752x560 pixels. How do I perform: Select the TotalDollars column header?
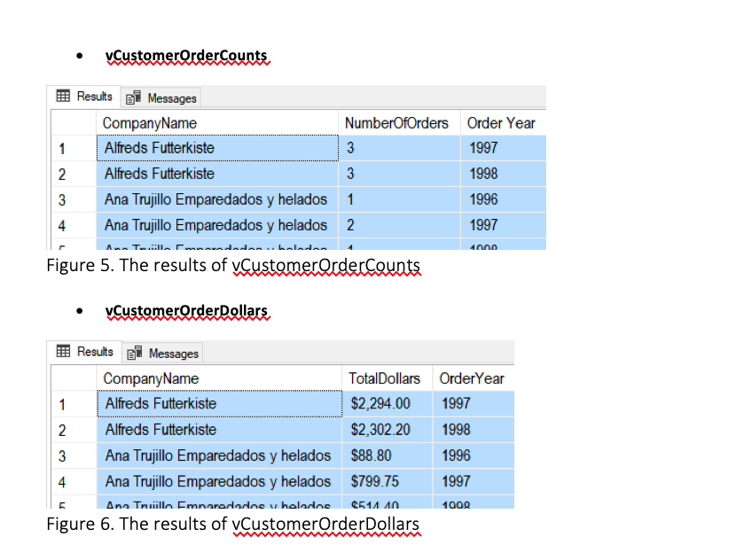coord(385,377)
